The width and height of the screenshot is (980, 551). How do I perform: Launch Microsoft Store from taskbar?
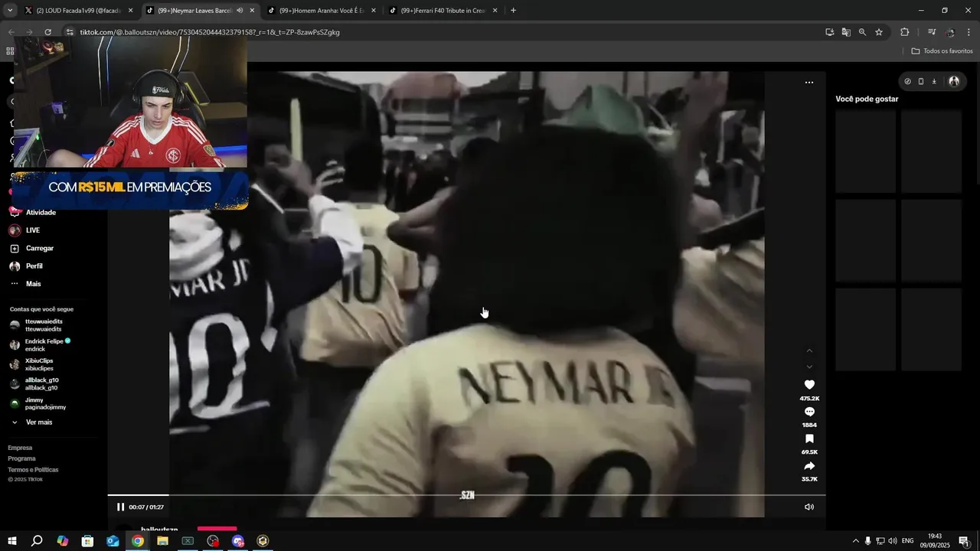point(87,541)
